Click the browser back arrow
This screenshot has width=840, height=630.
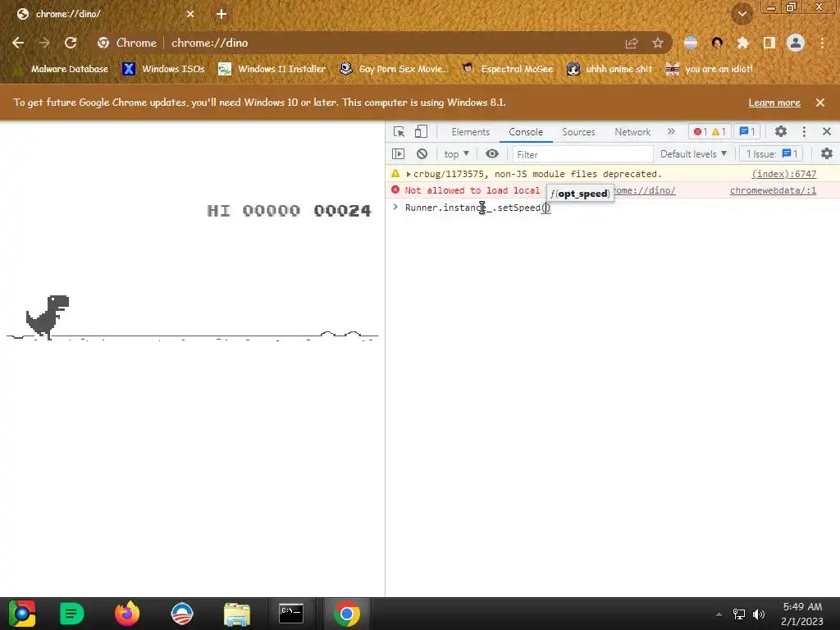(18, 43)
